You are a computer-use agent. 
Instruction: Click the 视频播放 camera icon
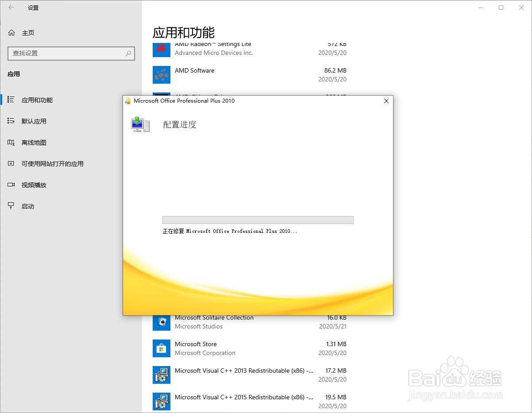[12, 185]
